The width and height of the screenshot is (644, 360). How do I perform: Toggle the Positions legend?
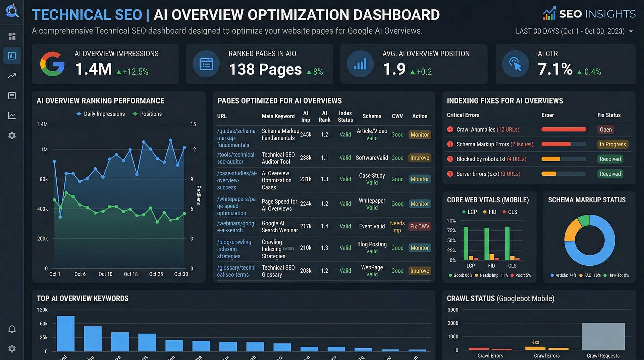[147, 114]
